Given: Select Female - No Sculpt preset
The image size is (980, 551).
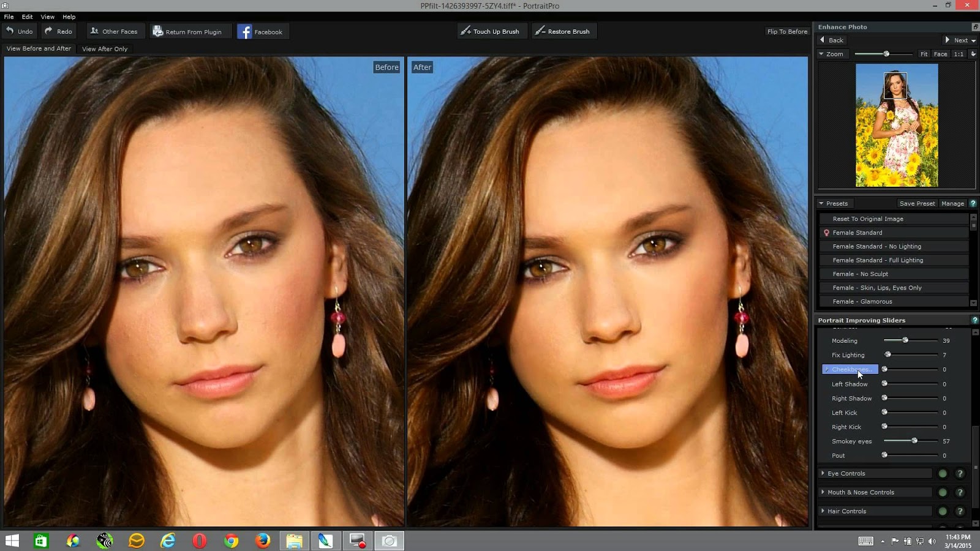Looking at the screenshot, I should coord(894,274).
